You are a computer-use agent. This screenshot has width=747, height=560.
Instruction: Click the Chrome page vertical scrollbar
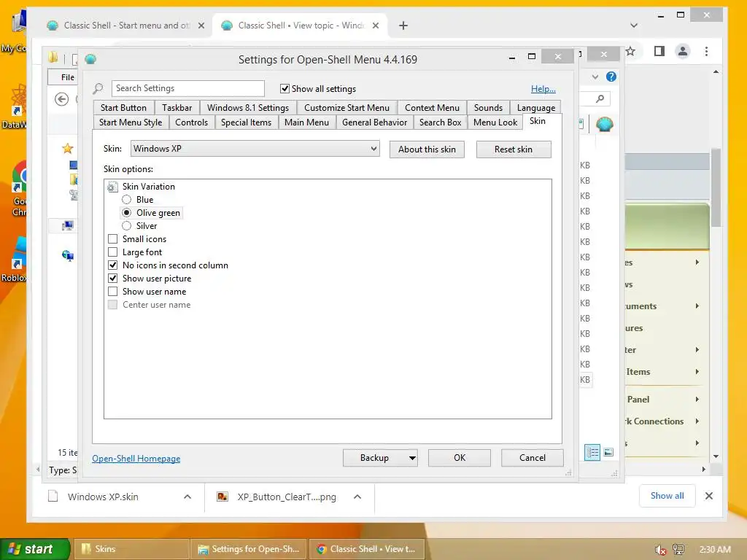[x=716, y=187]
